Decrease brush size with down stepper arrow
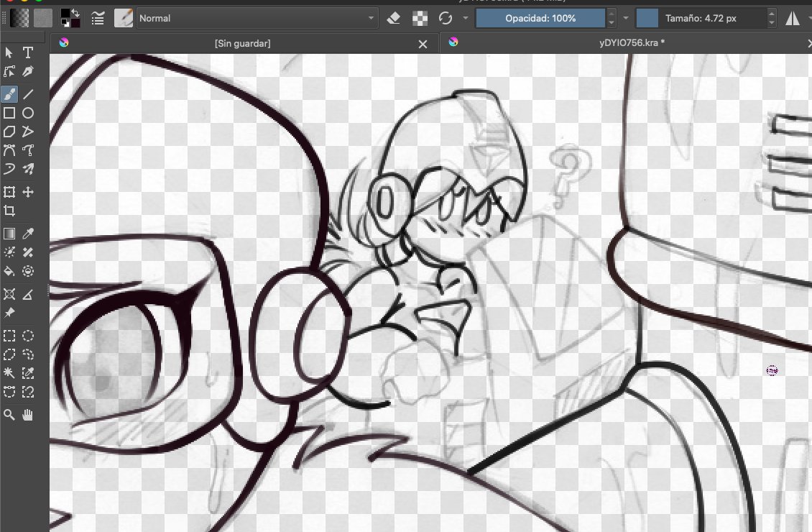Image resolution: width=812 pixels, height=532 pixels. pyautogui.click(x=772, y=23)
